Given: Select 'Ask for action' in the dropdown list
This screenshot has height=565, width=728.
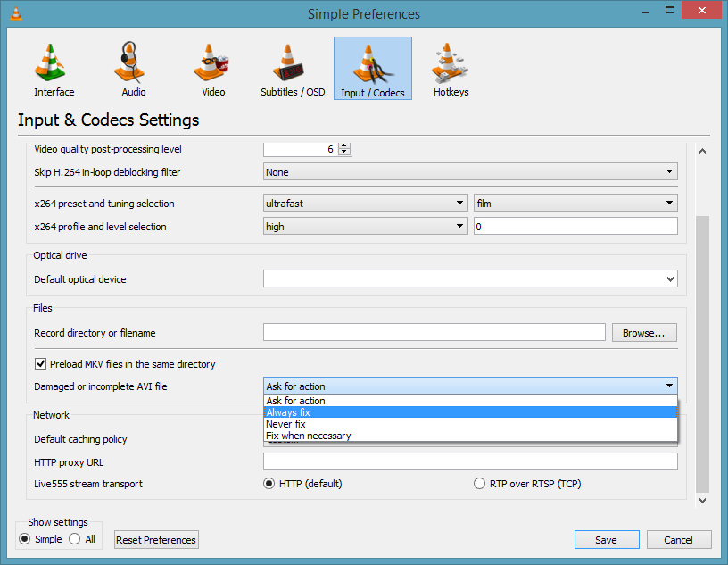Looking at the screenshot, I should coord(470,401).
